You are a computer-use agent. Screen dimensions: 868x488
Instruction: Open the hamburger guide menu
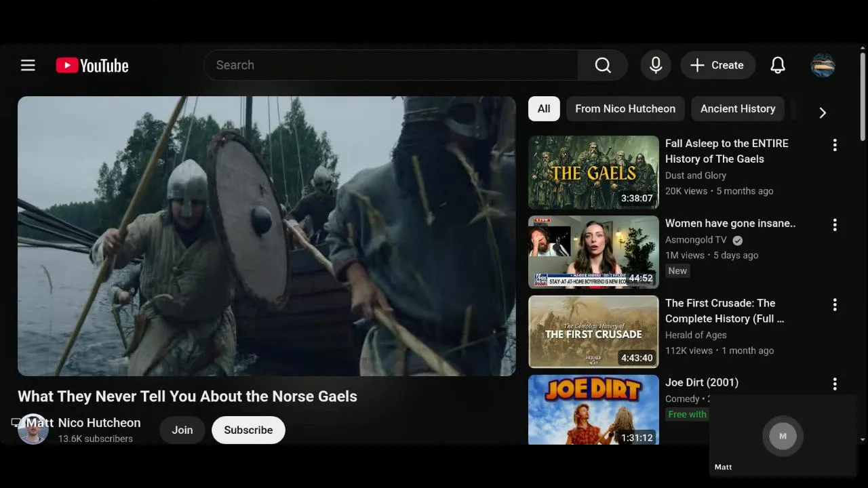[x=28, y=65]
